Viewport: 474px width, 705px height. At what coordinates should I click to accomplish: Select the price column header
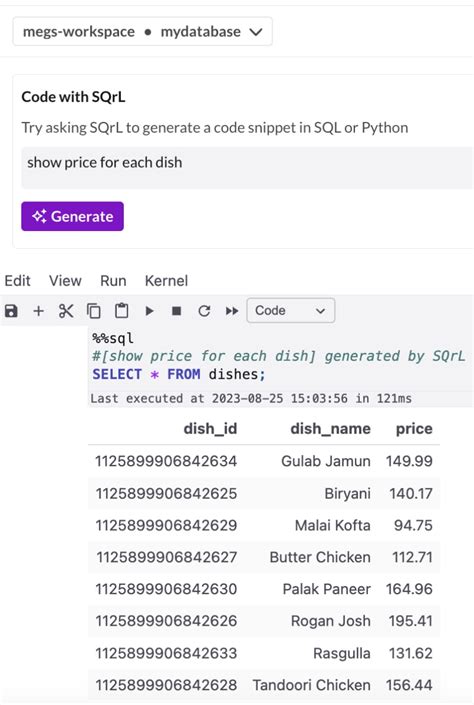click(414, 428)
